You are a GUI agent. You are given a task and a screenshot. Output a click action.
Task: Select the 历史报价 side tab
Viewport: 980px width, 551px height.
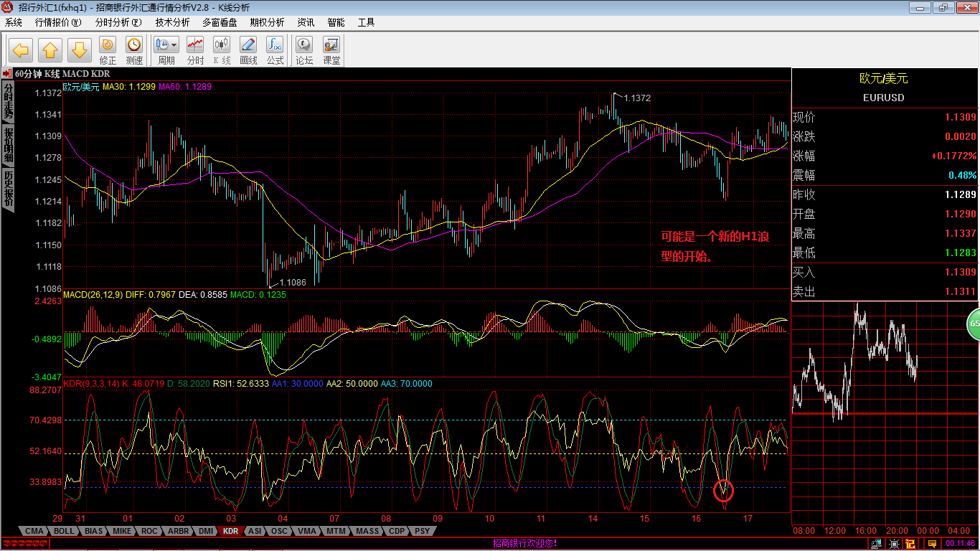9,189
